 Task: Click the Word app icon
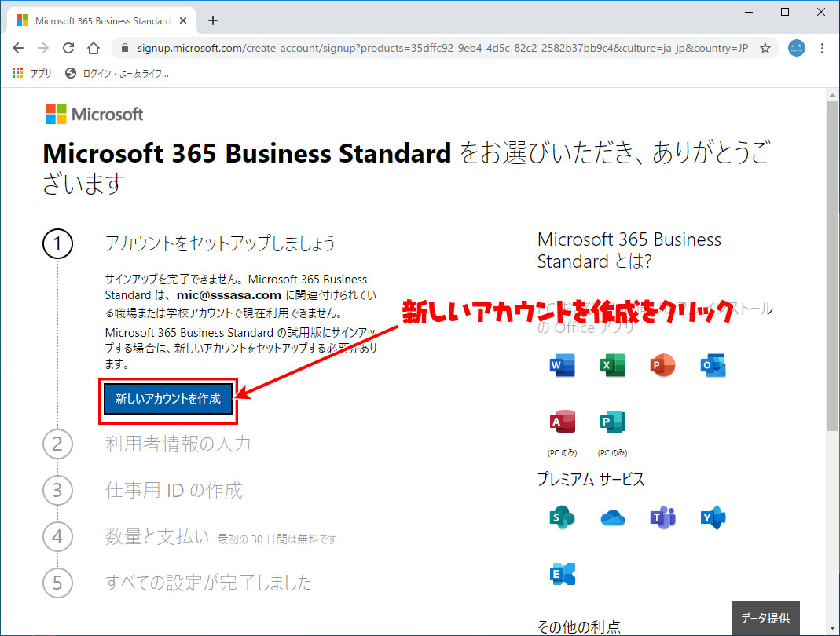[562, 366]
